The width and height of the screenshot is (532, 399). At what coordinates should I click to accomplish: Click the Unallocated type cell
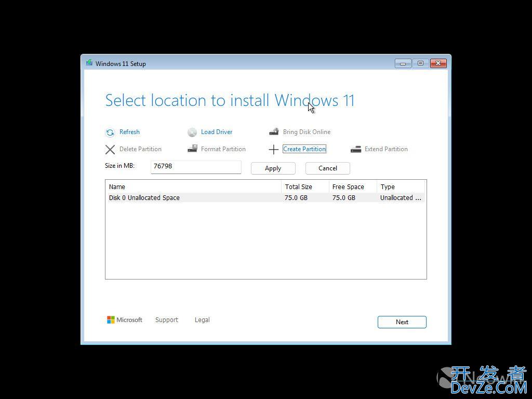(x=401, y=197)
